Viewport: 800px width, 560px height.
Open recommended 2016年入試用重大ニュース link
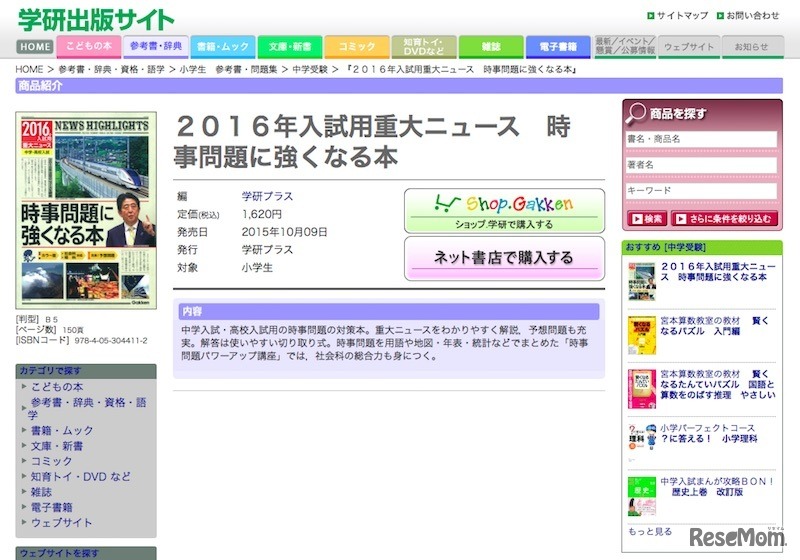click(x=718, y=272)
